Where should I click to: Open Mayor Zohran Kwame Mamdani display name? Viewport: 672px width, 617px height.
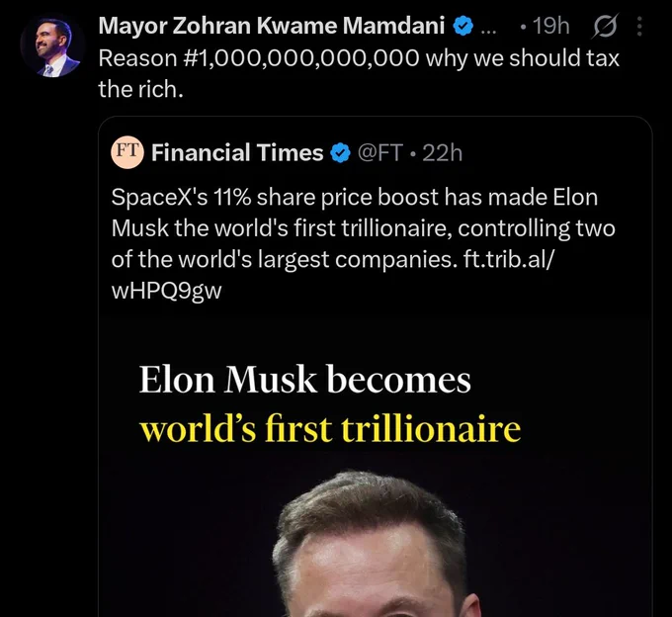pos(272,26)
